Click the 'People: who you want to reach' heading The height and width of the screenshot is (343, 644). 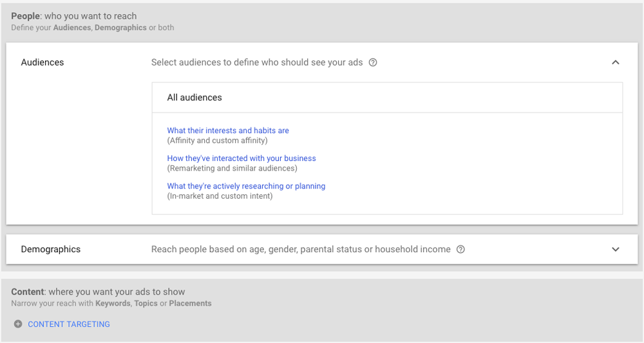click(x=74, y=16)
